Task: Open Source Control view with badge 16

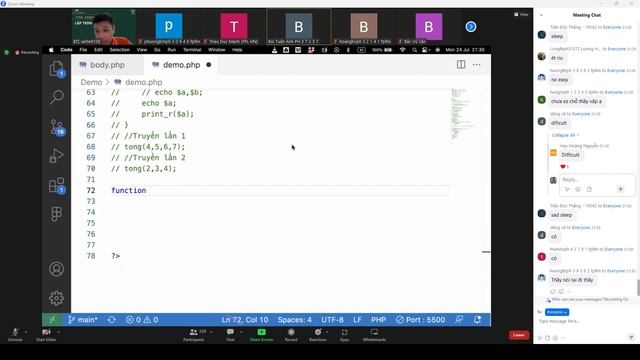Action: (x=57, y=127)
